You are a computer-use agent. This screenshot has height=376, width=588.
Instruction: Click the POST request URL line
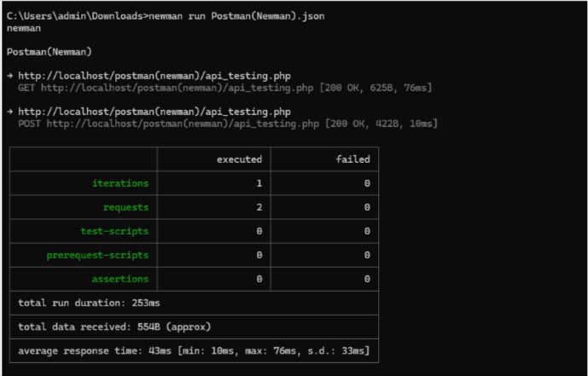pyautogui.click(x=169, y=124)
